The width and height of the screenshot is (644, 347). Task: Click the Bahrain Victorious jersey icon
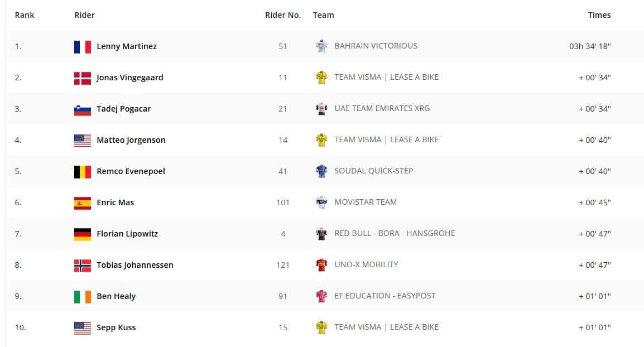321,46
